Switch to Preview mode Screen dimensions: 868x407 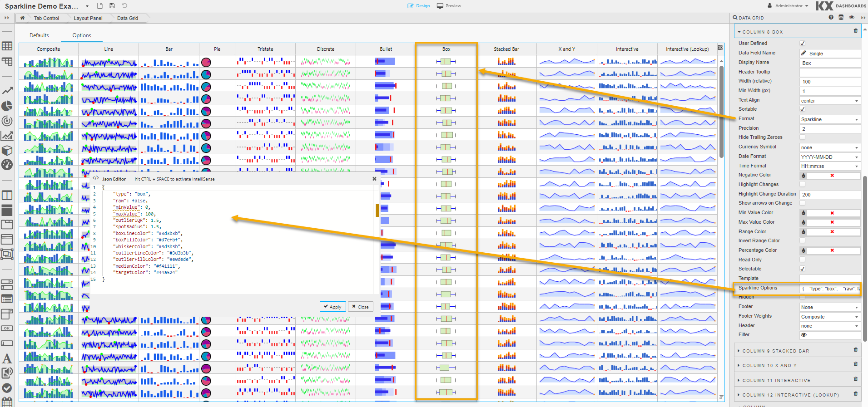[x=449, y=6]
